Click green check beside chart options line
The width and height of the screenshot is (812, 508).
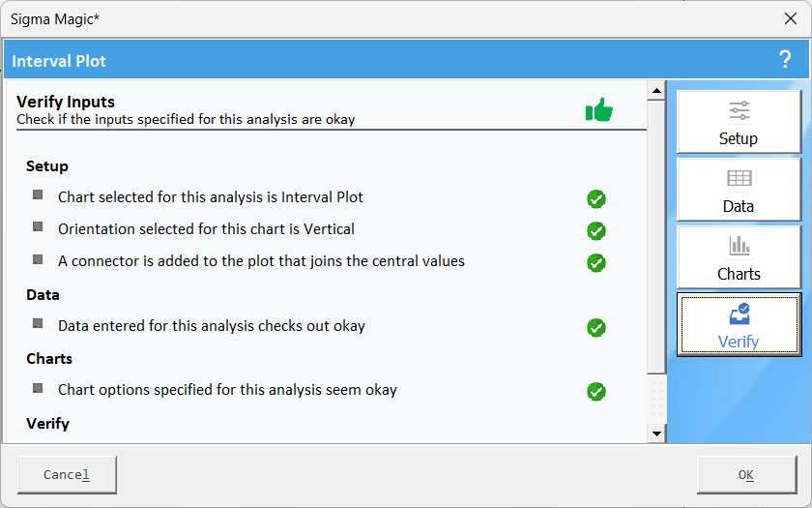[x=596, y=391]
